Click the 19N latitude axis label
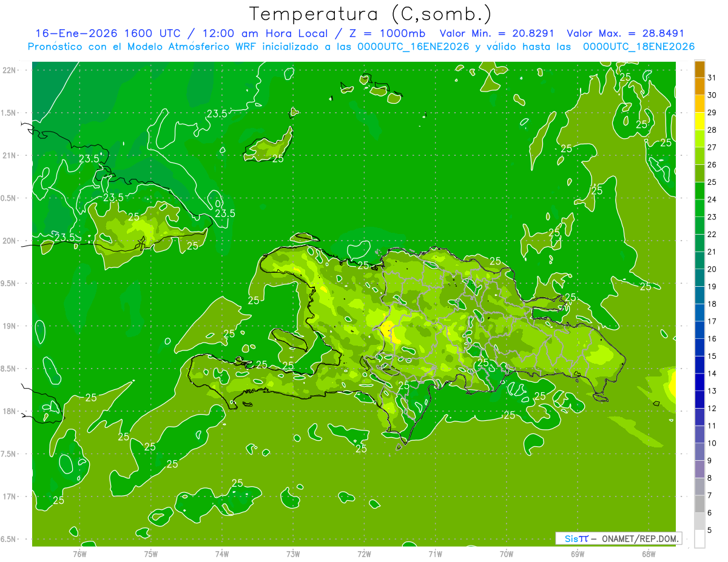The width and height of the screenshot is (728, 562). pyautogui.click(x=10, y=326)
